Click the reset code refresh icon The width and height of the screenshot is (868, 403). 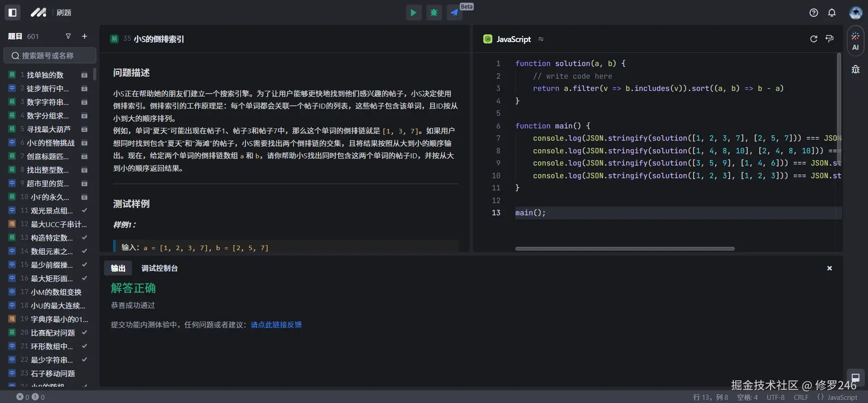(x=814, y=39)
